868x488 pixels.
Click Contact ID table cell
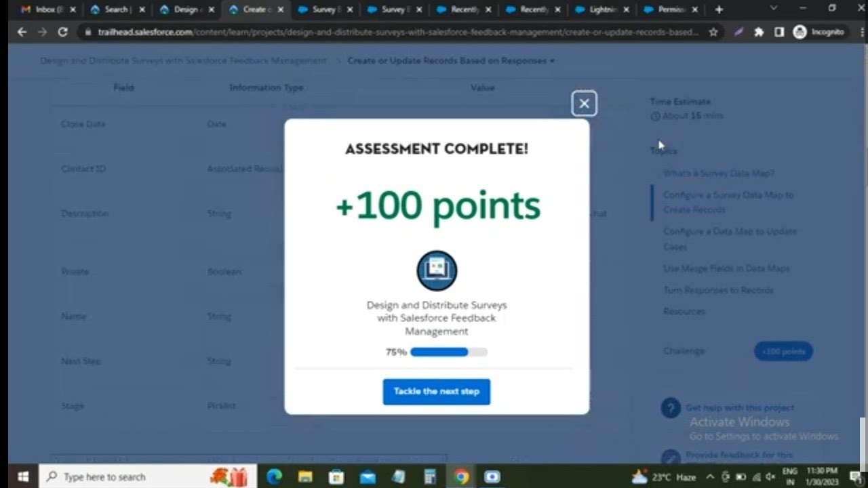tap(83, 169)
